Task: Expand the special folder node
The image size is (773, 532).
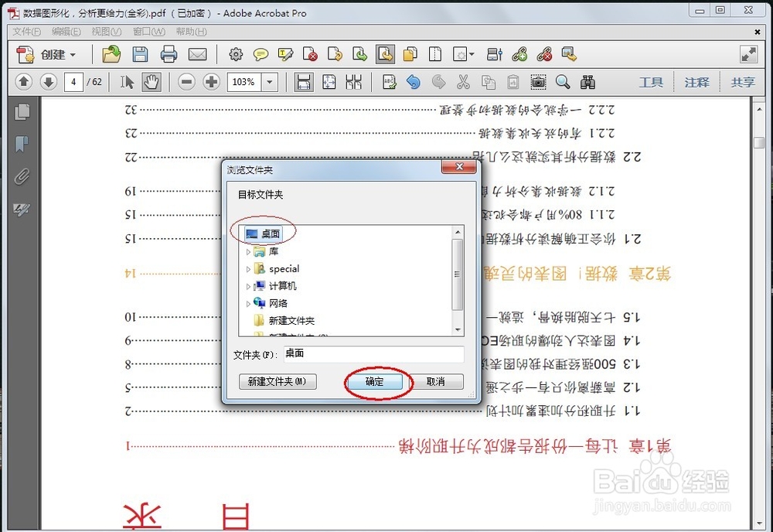Action: [248, 269]
